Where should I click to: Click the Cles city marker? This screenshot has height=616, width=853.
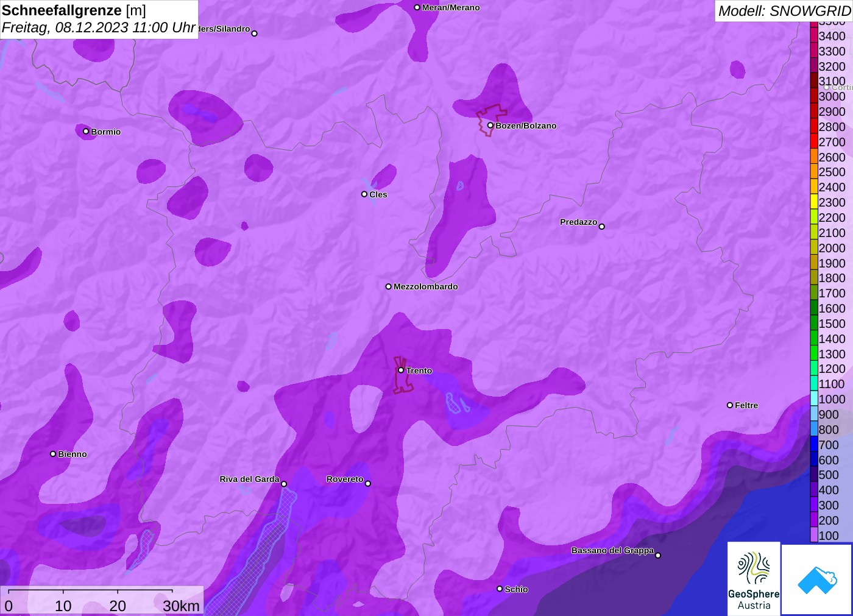(x=364, y=194)
